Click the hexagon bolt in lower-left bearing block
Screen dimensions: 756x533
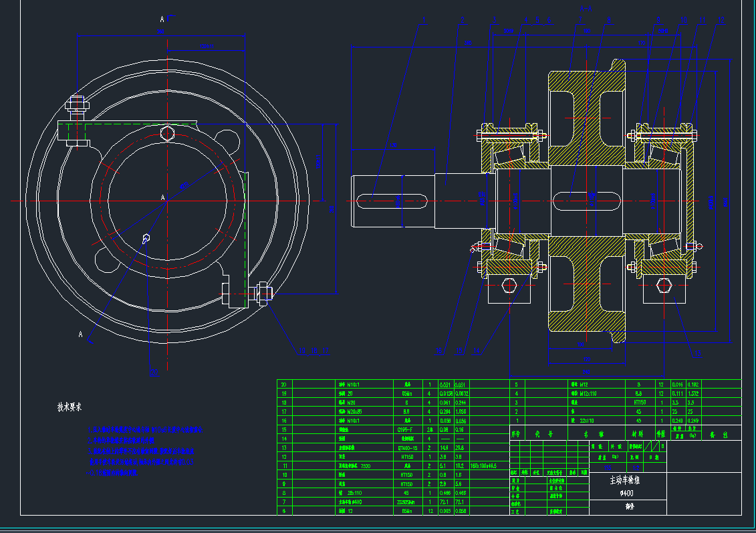click(x=509, y=286)
